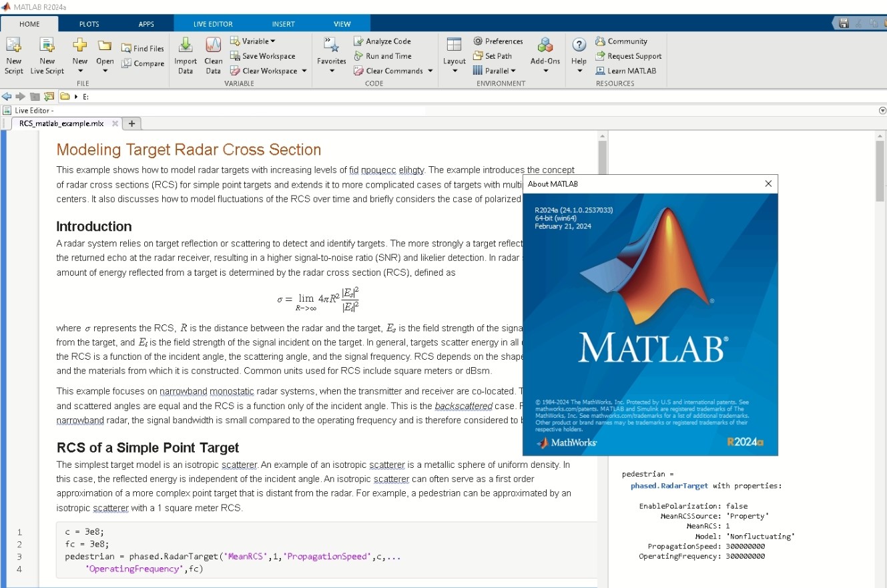Viewport: 887px width, 588px height.
Task: Click code line 'fc = 3e8;'
Action: (x=87, y=544)
